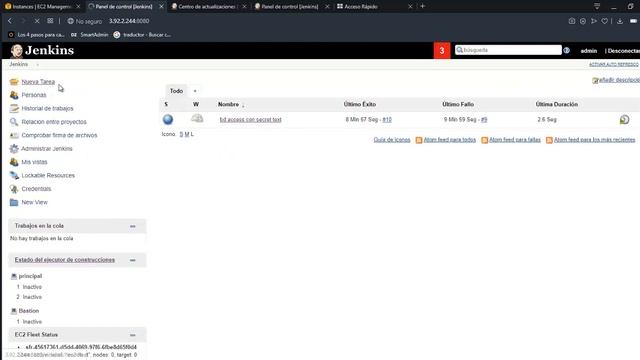Click the Personas sidebar icon

coord(14,95)
